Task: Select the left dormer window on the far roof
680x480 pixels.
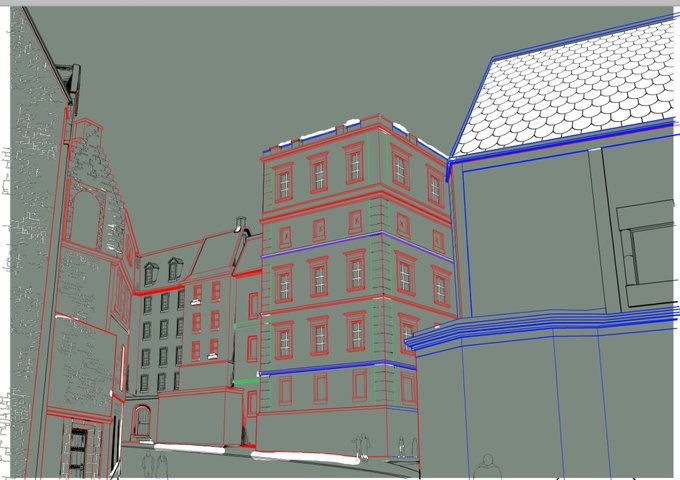Action: coord(150,274)
